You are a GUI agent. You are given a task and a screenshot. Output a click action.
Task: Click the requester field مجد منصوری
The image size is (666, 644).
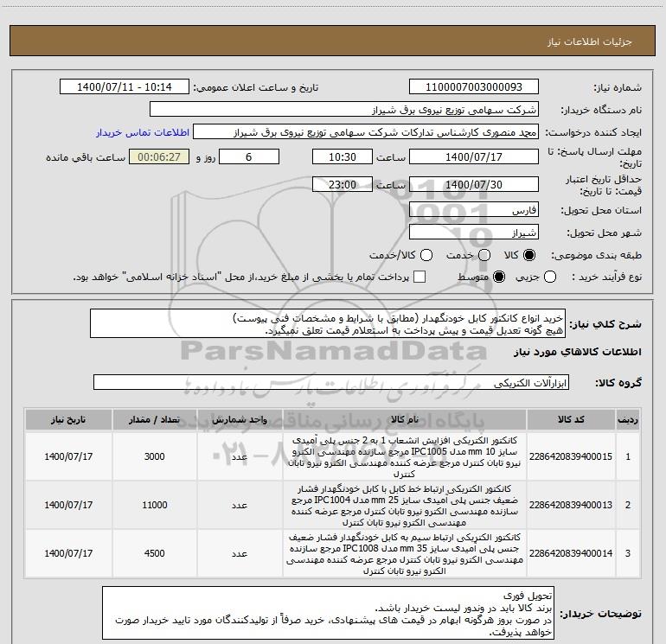pos(366,132)
